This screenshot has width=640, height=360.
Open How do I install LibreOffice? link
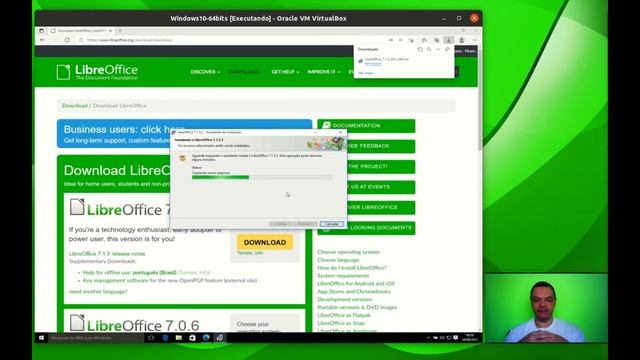pyautogui.click(x=352, y=268)
